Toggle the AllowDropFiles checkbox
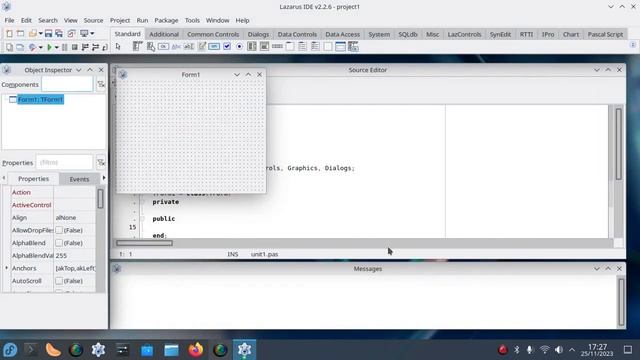640x360 pixels. tap(59, 230)
